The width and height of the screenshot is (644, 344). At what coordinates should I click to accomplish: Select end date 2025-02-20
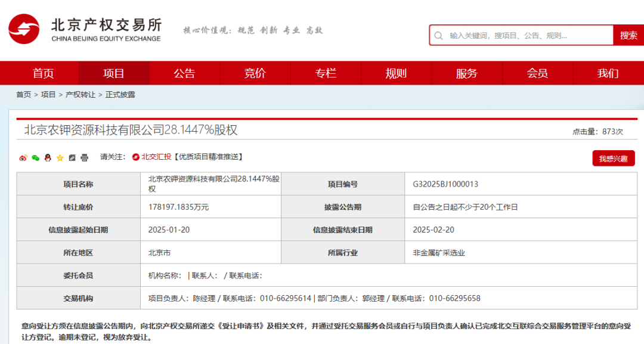434,230
